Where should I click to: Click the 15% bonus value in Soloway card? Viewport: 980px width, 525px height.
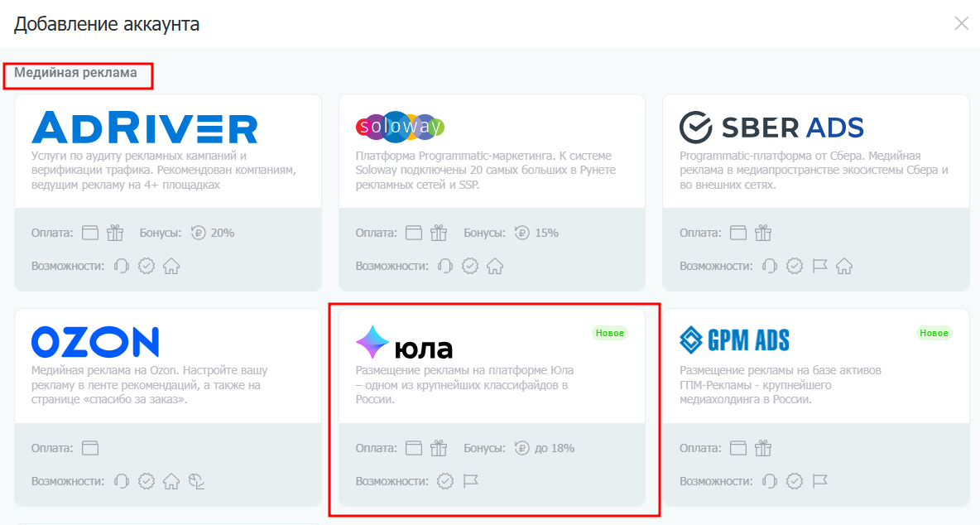(x=546, y=234)
